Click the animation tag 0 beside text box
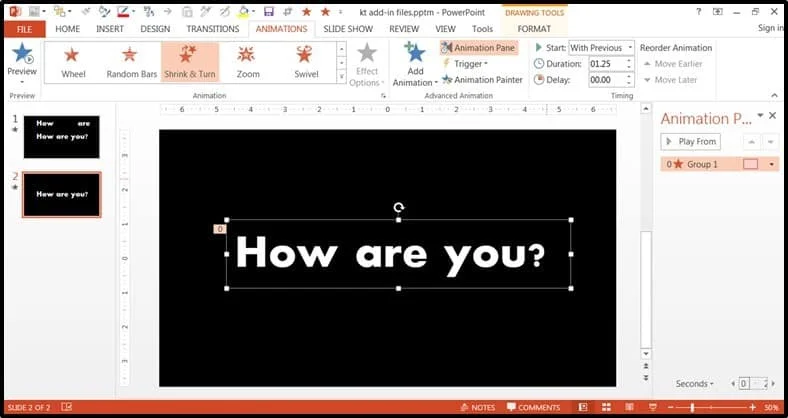This screenshot has width=788, height=418. tap(220, 229)
